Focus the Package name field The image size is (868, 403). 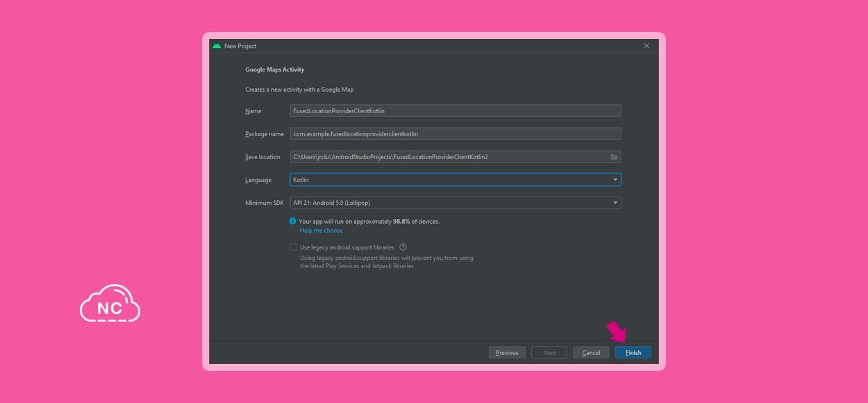(456, 133)
